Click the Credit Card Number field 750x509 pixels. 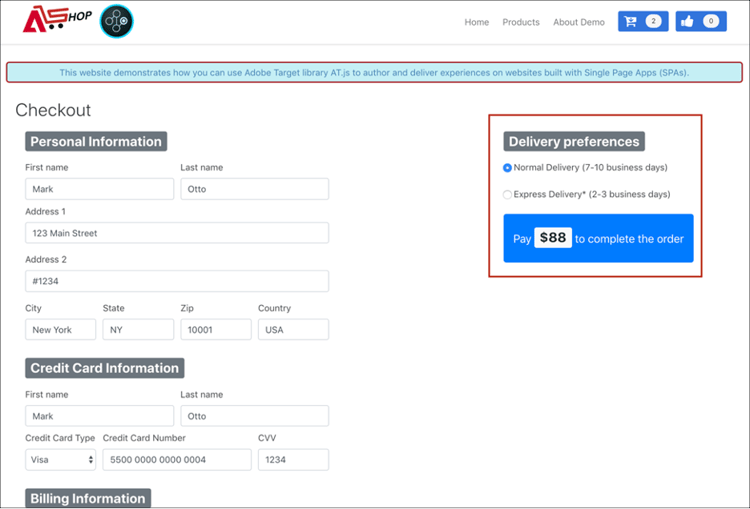[x=177, y=460]
